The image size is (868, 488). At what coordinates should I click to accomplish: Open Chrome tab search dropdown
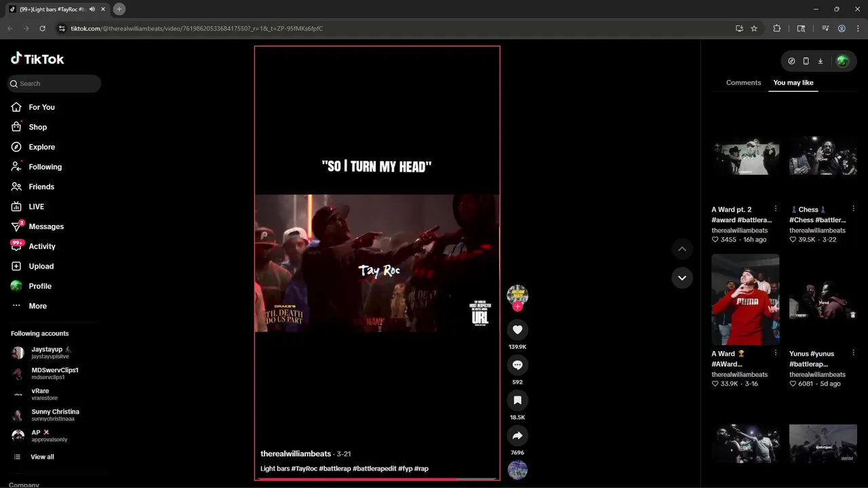(801, 28)
